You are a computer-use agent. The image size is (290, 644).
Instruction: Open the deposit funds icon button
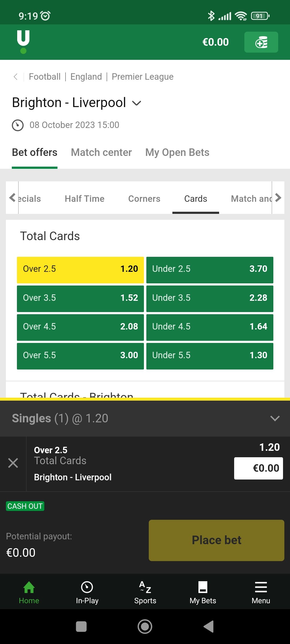261,42
